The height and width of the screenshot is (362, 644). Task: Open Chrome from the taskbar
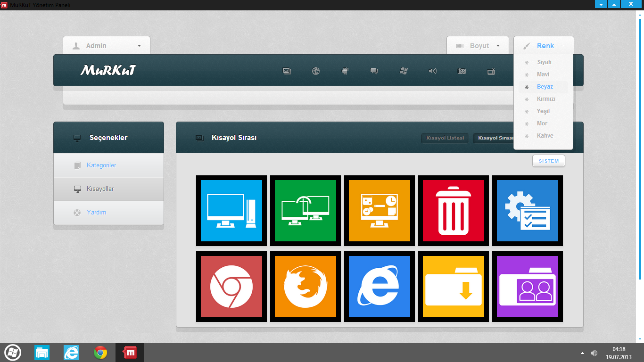tap(100, 353)
